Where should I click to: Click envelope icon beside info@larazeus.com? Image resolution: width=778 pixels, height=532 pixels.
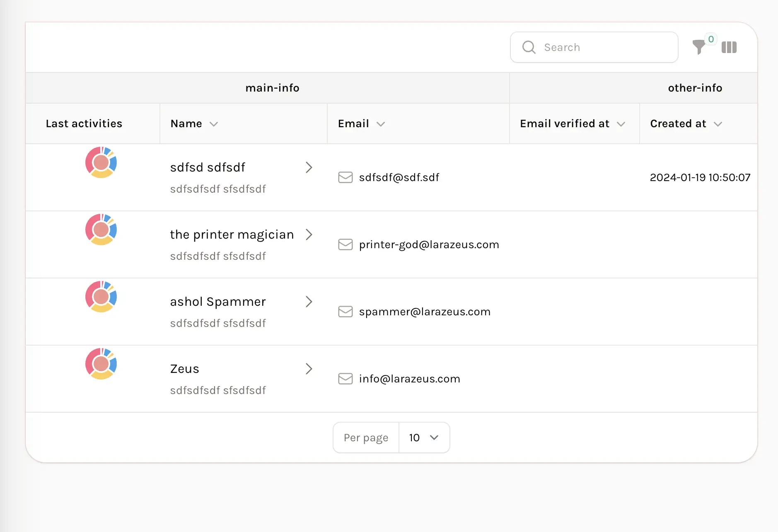pos(345,379)
